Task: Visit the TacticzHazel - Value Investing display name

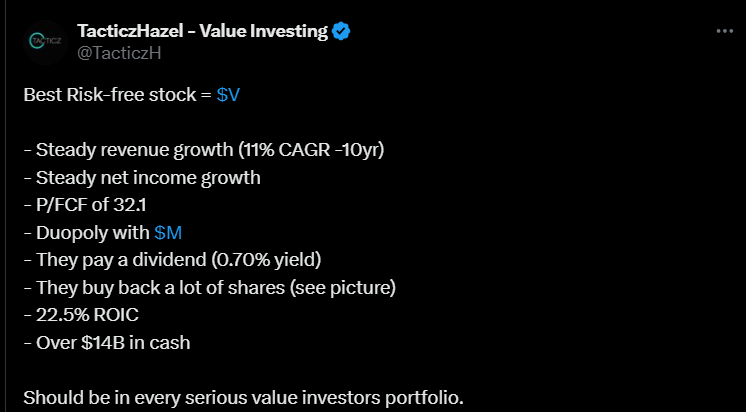Action: tap(202, 31)
